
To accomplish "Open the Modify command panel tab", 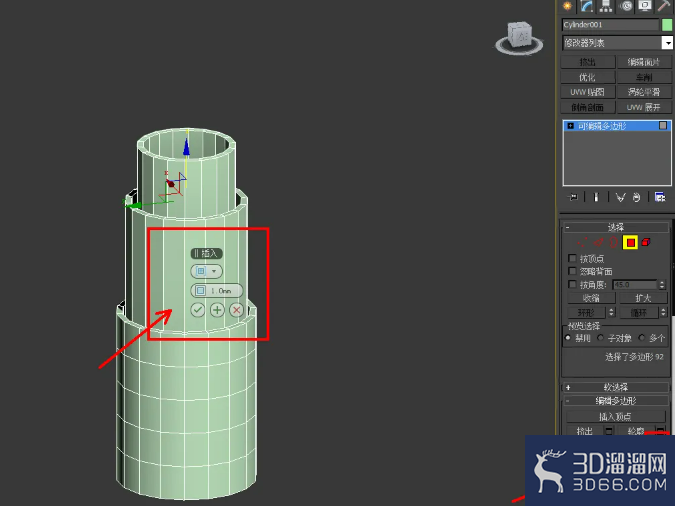I will [x=586, y=6].
